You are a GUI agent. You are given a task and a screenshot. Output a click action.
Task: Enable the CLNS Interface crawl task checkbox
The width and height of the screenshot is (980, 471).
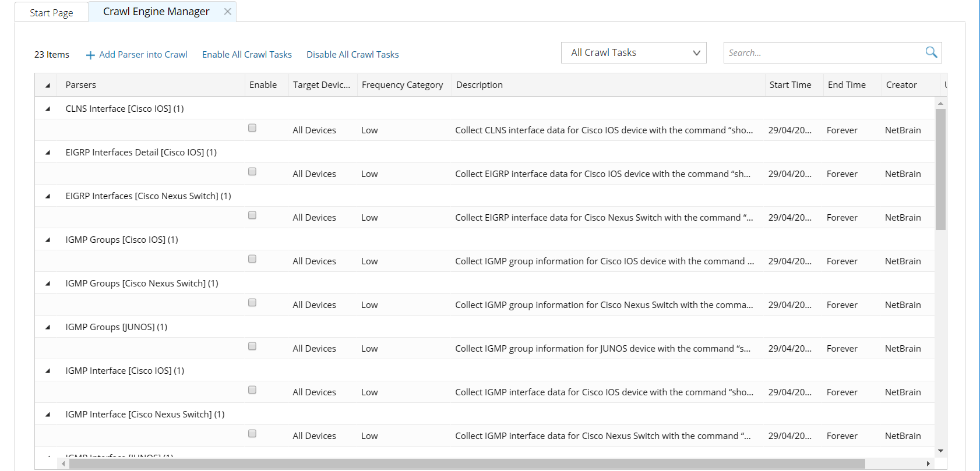tap(252, 128)
